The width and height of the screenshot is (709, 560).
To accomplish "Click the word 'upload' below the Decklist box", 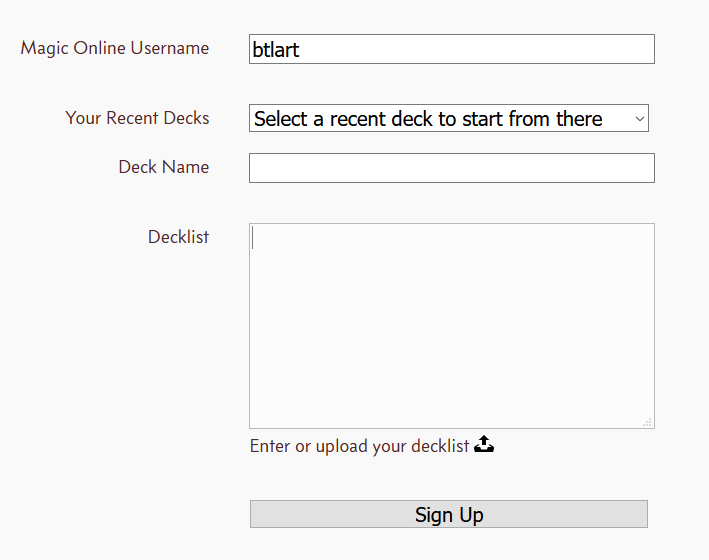I will pyautogui.click(x=341, y=446).
